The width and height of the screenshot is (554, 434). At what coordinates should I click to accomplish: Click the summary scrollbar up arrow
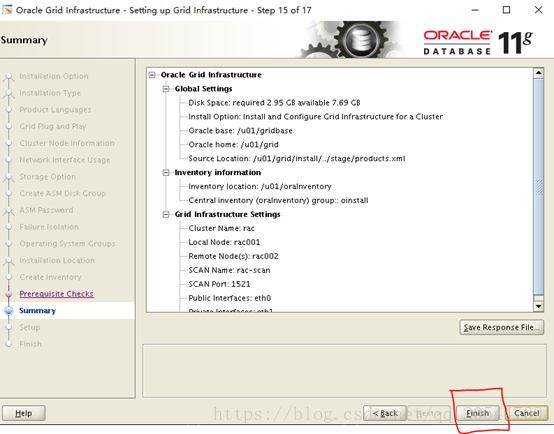(538, 73)
